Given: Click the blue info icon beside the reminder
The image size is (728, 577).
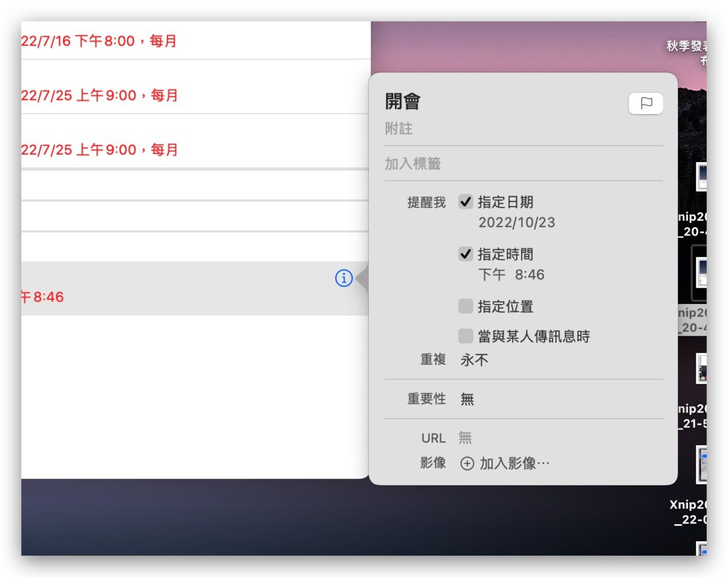Looking at the screenshot, I should click(x=343, y=278).
